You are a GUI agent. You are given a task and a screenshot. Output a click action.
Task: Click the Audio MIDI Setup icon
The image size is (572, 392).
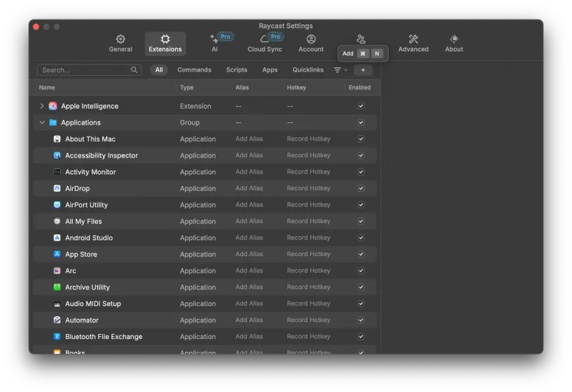(57, 304)
